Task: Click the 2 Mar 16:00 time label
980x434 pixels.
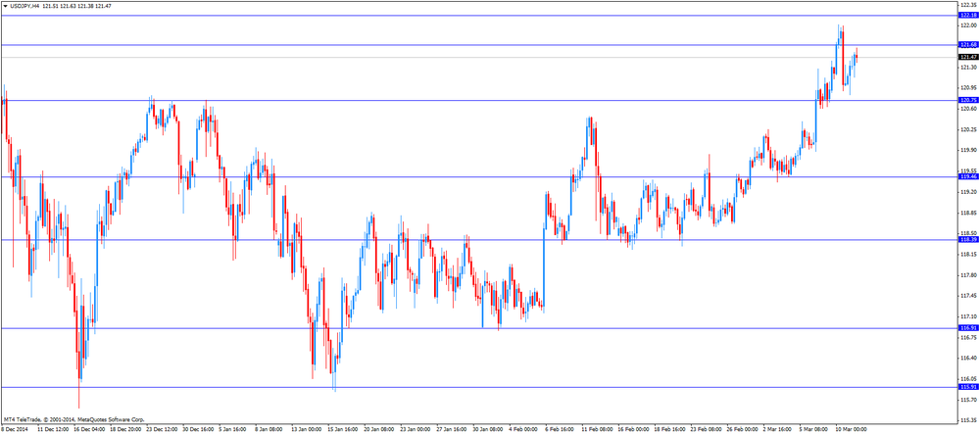Action: (x=777, y=430)
